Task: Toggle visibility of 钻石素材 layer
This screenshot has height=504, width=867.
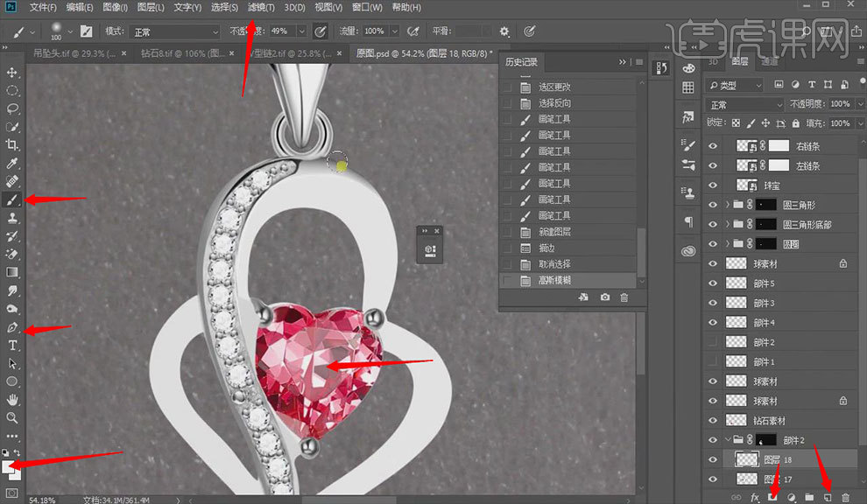Action: [712, 420]
